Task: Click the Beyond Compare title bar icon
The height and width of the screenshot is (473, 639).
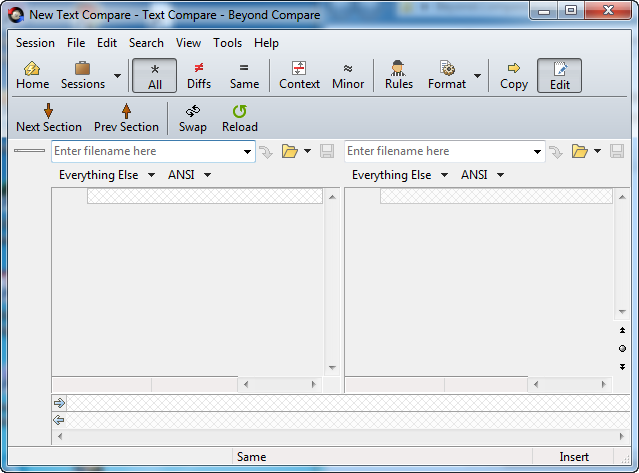Action: pos(16,15)
